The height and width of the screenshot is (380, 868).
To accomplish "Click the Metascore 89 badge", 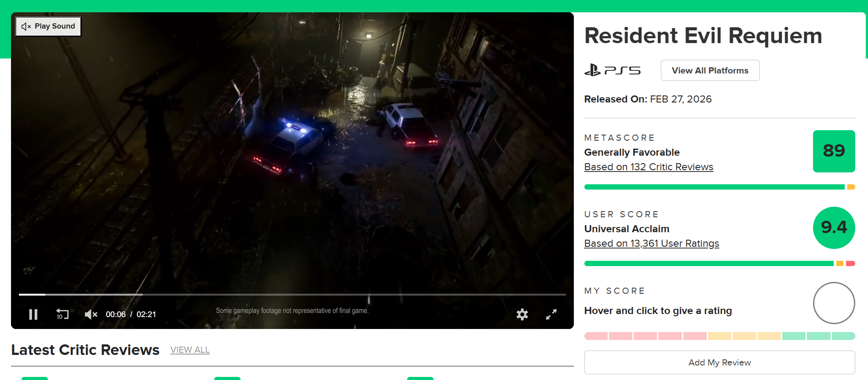I will coord(834,151).
